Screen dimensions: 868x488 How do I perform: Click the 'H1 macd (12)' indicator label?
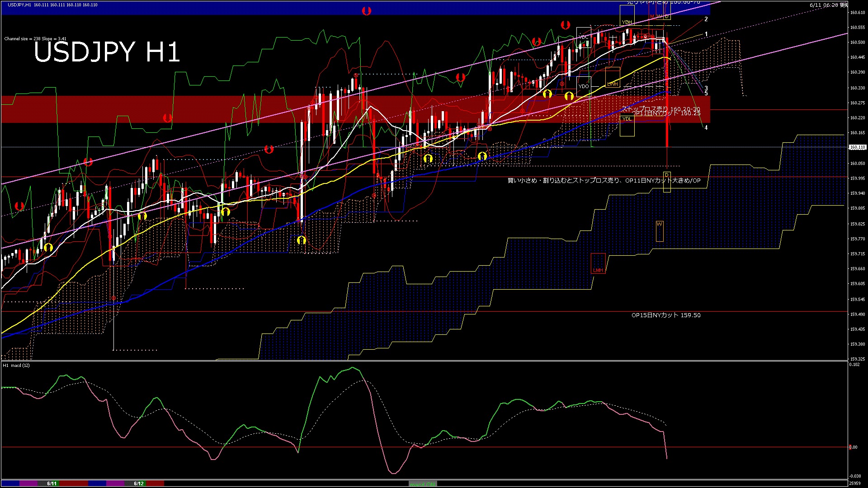16,365
